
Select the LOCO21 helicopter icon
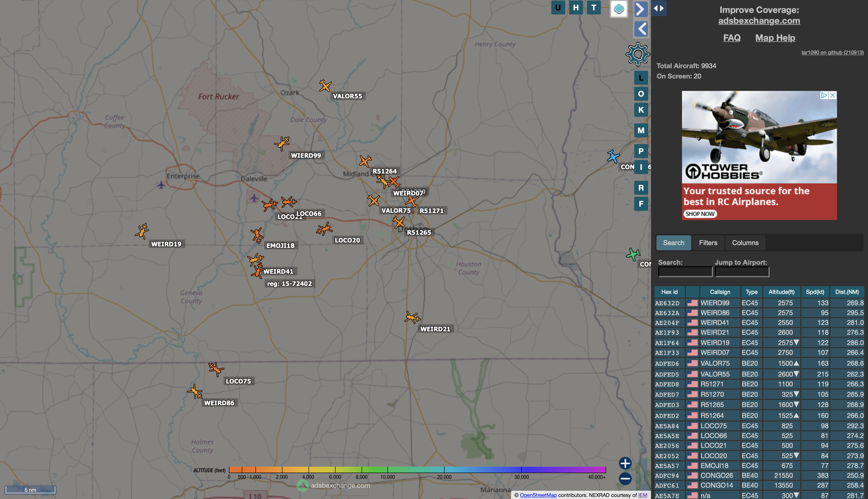click(269, 205)
